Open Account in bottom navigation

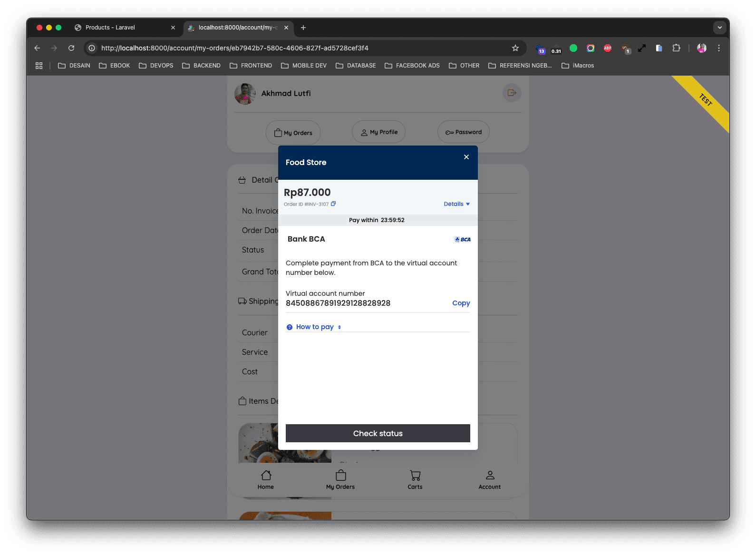click(x=489, y=479)
